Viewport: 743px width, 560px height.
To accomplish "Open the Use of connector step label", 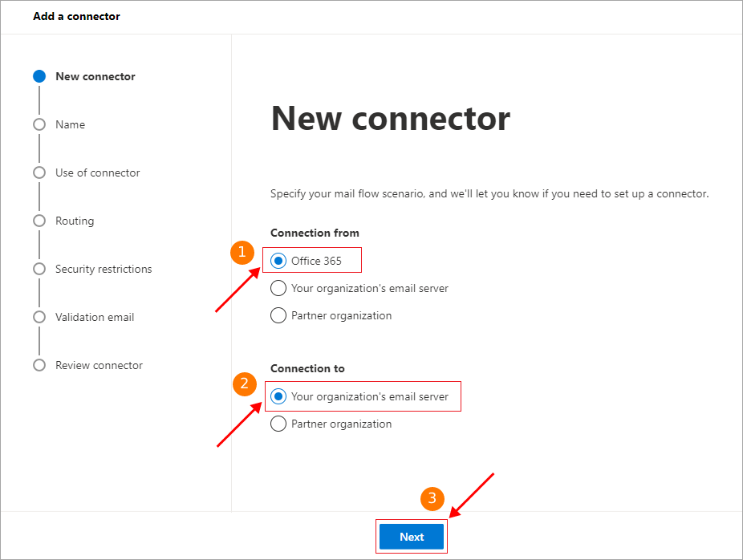I will [98, 172].
